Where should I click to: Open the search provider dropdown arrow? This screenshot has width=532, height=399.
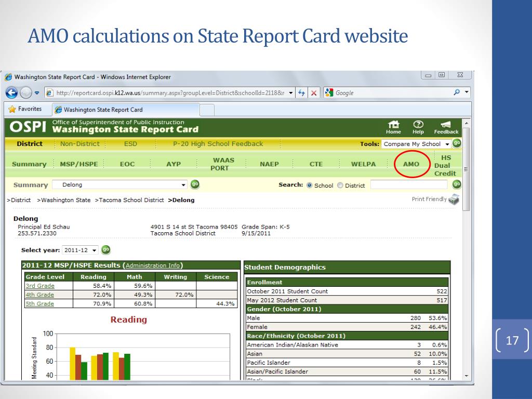[467, 92]
